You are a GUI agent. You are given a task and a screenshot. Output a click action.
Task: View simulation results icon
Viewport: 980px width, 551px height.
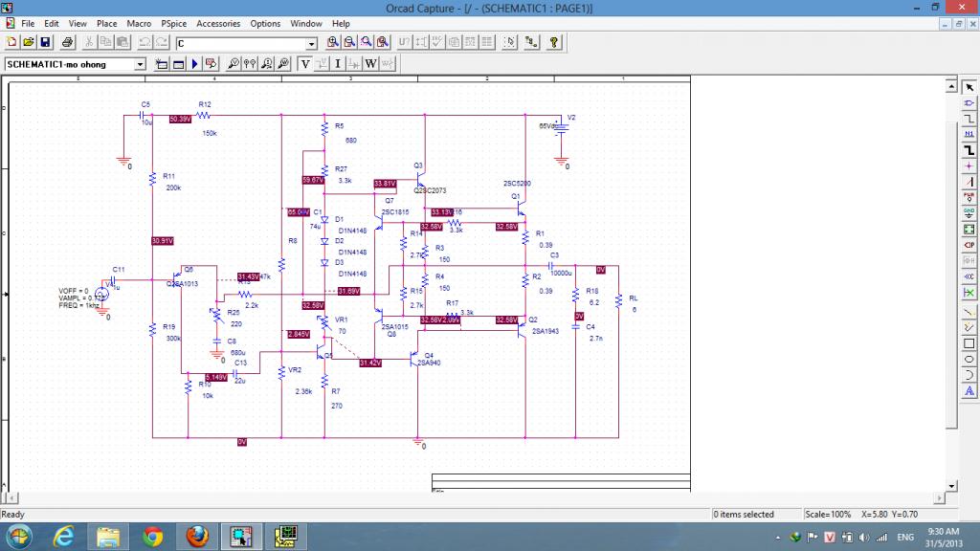point(212,64)
